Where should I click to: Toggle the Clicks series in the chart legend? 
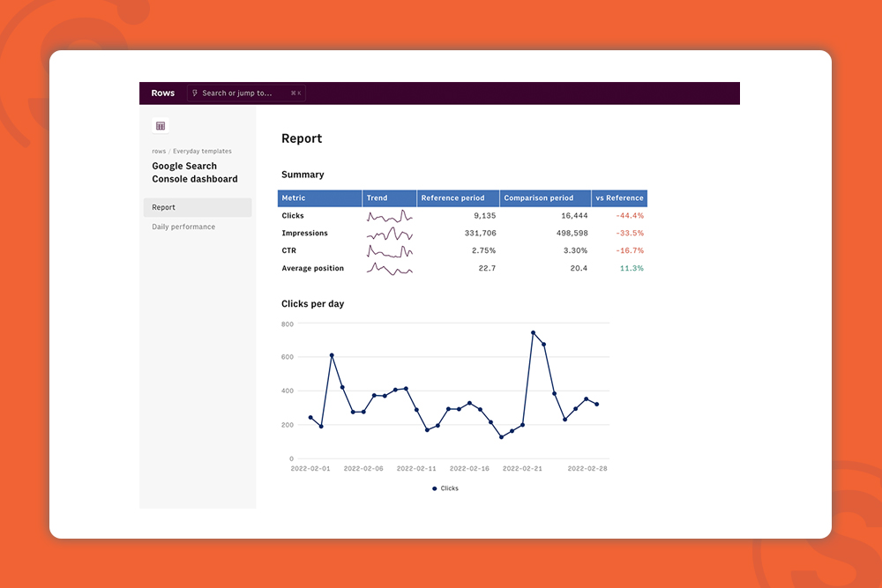(x=445, y=488)
